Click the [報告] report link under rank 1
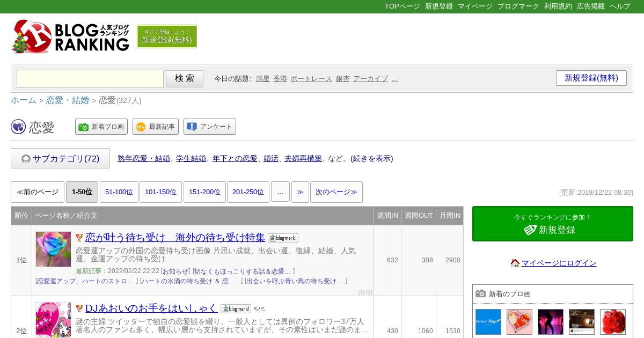This screenshot has height=338, width=644. tap(365, 292)
